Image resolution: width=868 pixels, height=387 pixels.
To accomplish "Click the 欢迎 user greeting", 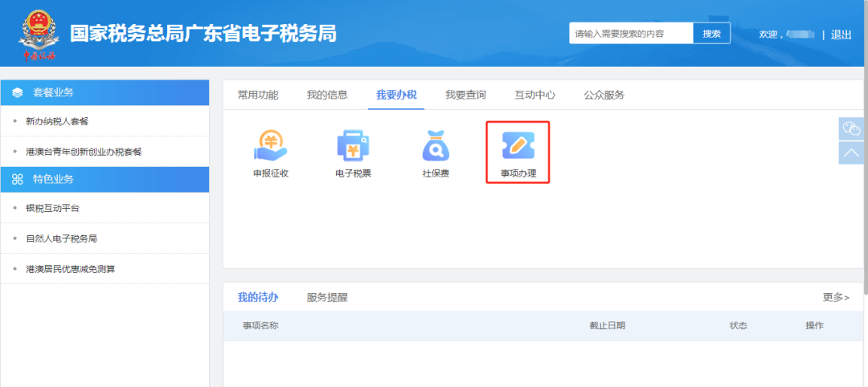I will pos(787,35).
